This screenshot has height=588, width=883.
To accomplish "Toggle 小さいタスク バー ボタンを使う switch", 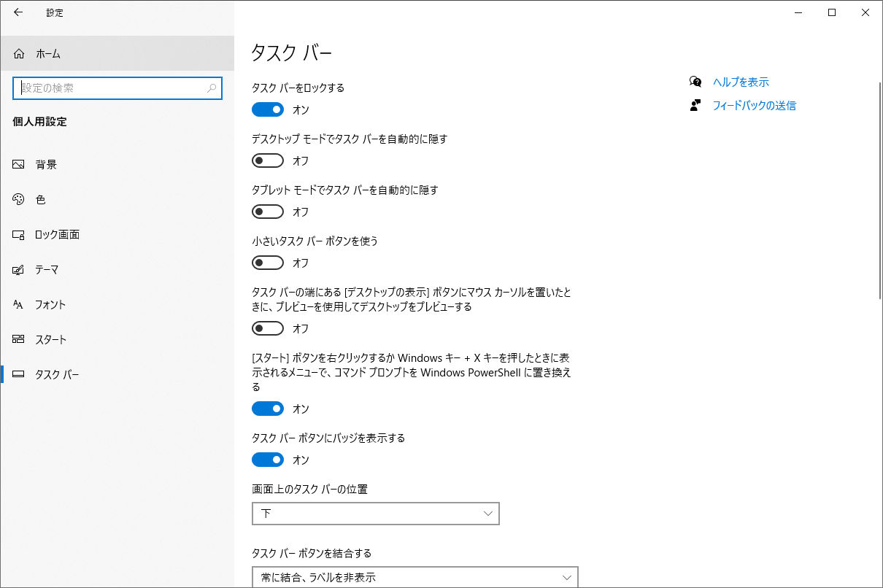I will click(x=268, y=263).
